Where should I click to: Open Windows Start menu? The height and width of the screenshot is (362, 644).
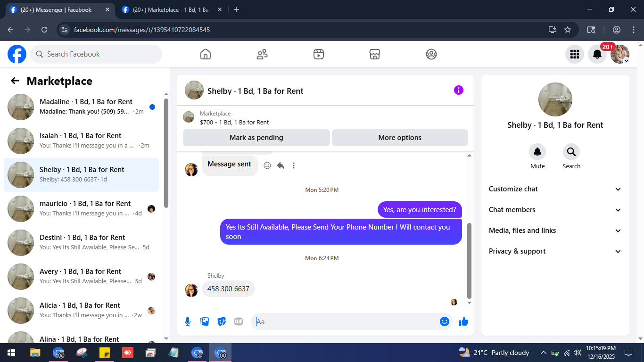(x=10, y=353)
